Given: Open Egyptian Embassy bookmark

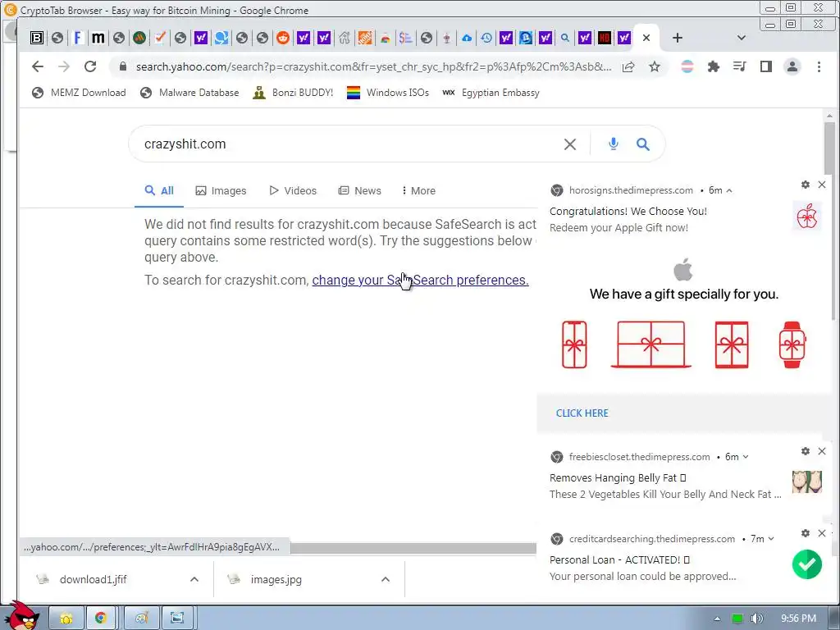Looking at the screenshot, I should (491, 93).
